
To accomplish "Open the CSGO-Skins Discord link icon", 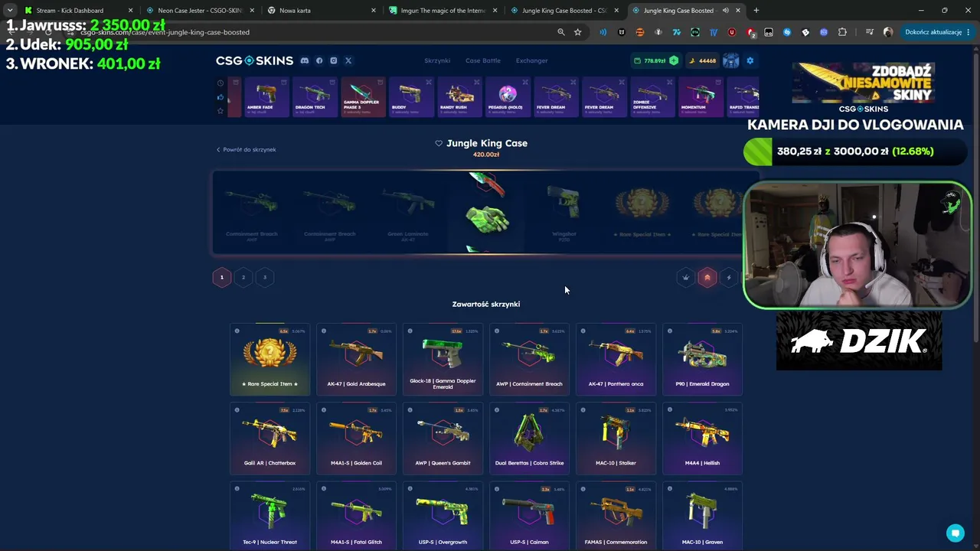I will [x=305, y=60].
